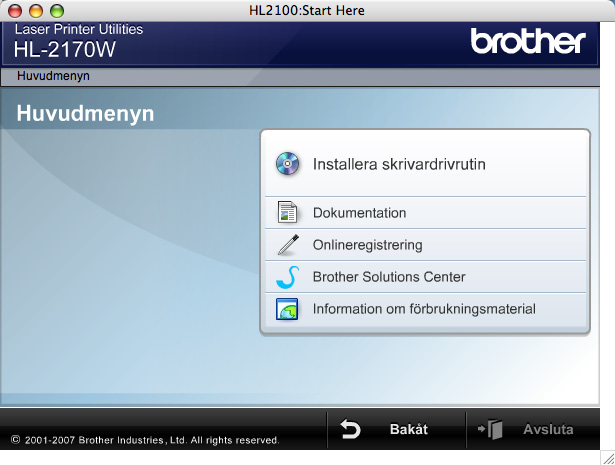Click the brother logo in the header
The image size is (615, 465).
click(x=528, y=41)
